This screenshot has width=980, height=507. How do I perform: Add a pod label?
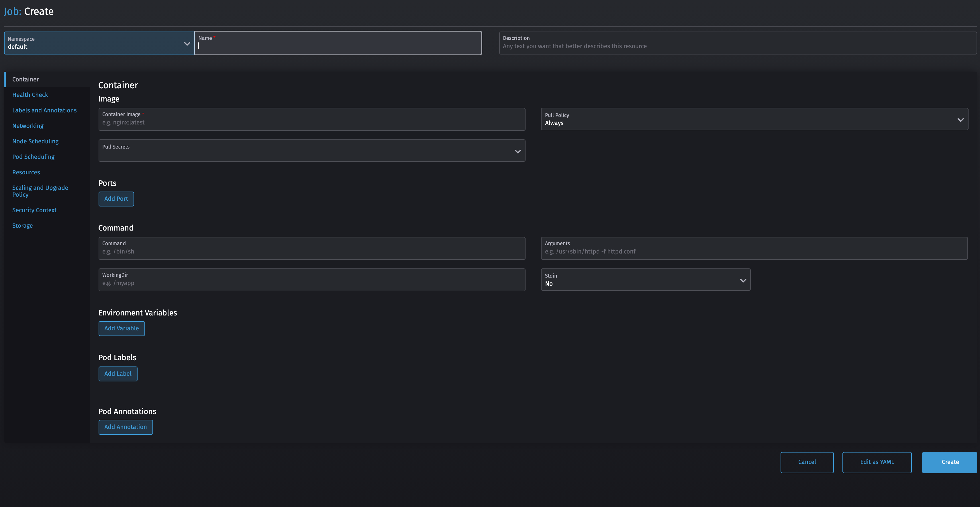tap(117, 373)
